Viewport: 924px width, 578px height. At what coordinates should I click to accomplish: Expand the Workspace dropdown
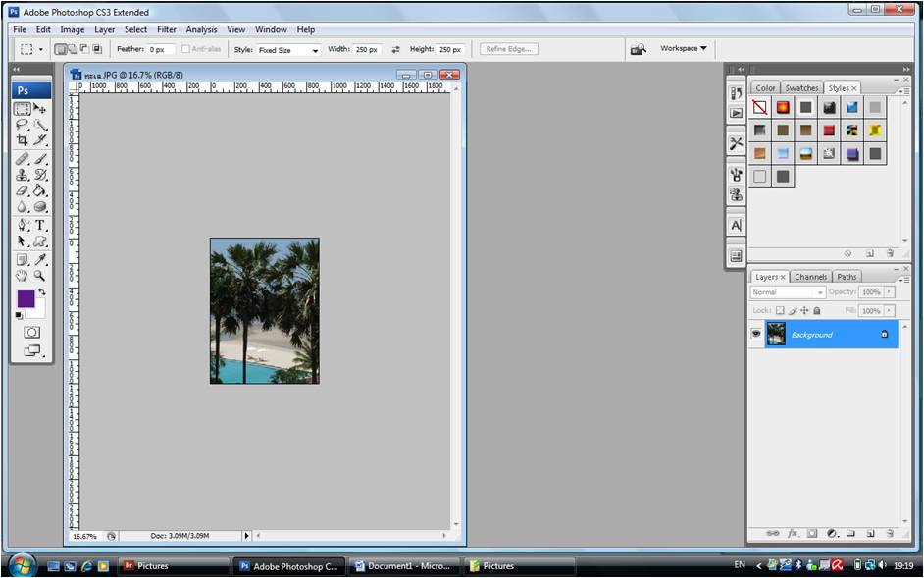coord(683,48)
